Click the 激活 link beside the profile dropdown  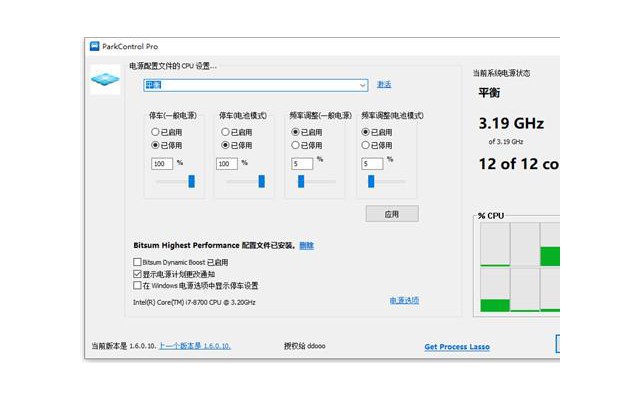click(x=384, y=84)
